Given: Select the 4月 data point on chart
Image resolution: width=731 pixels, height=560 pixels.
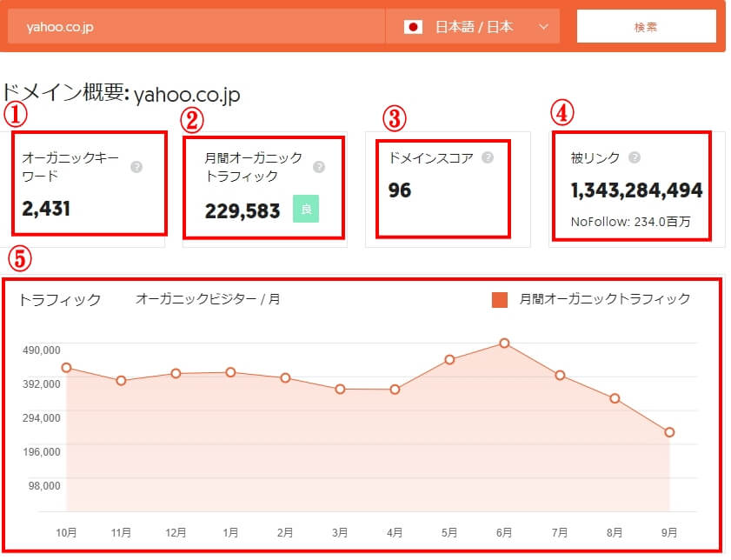Looking at the screenshot, I should (395, 390).
